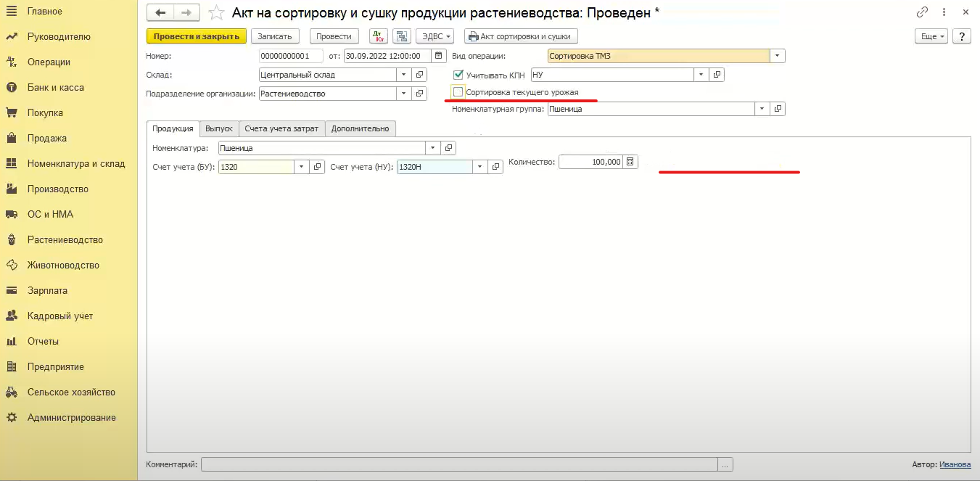Screen dimensions: 980x481
Task: Open Номенклатурная группа dropdown arrow
Action: point(761,109)
